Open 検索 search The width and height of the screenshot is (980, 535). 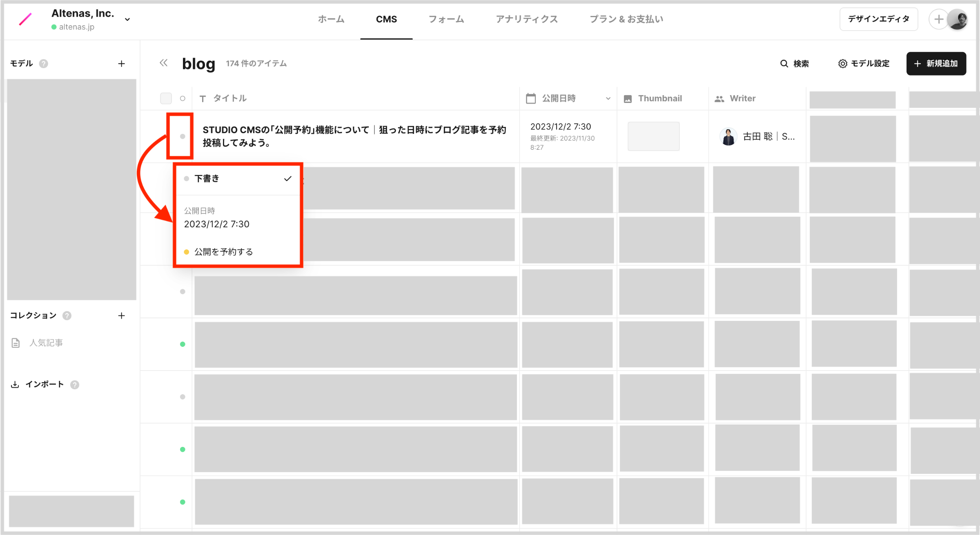[x=794, y=64]
